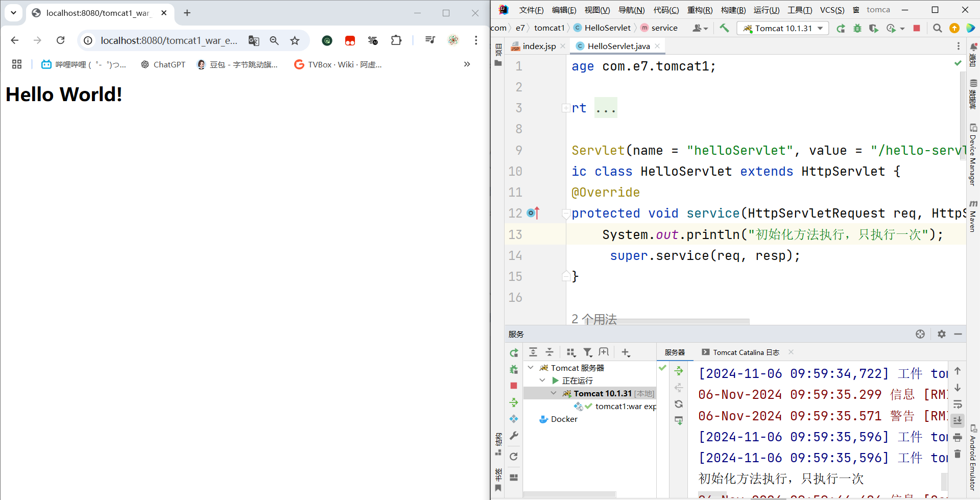
Task: Click the orange IDE update arrow icon
Action: pos(954,28)
